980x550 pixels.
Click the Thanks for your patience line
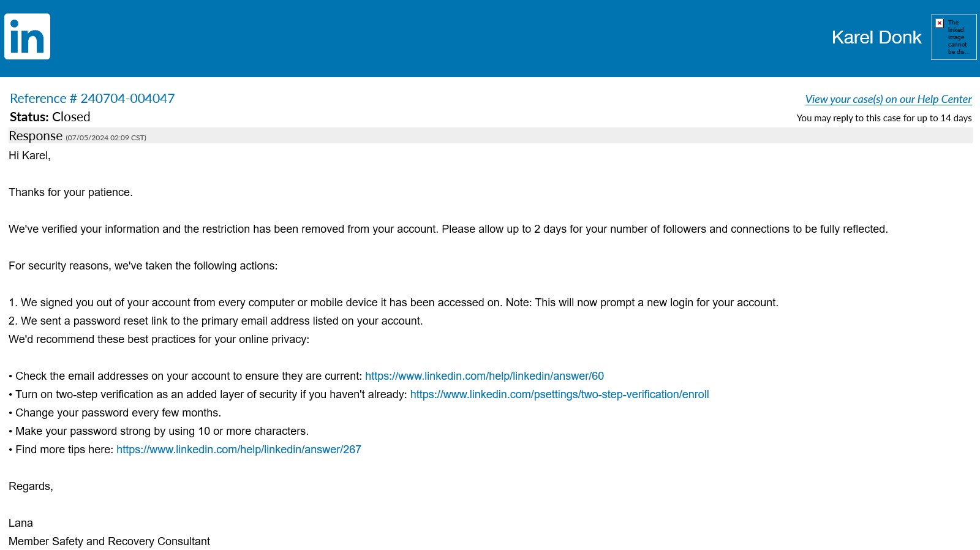(x=70, y=192)
